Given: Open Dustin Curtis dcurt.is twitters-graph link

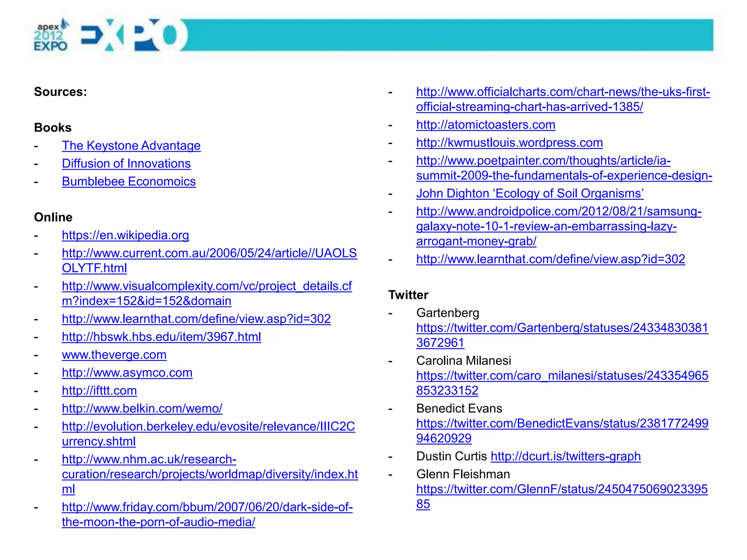Looking at the screenshot, I should click(565, 456).
